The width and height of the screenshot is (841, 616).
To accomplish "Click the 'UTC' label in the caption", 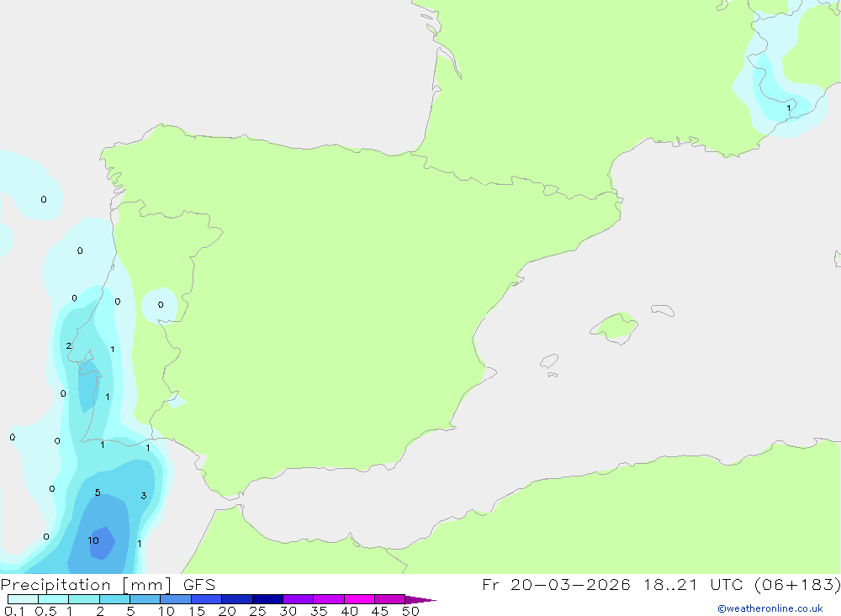I will pyautogui.click(x=725, y=584).
